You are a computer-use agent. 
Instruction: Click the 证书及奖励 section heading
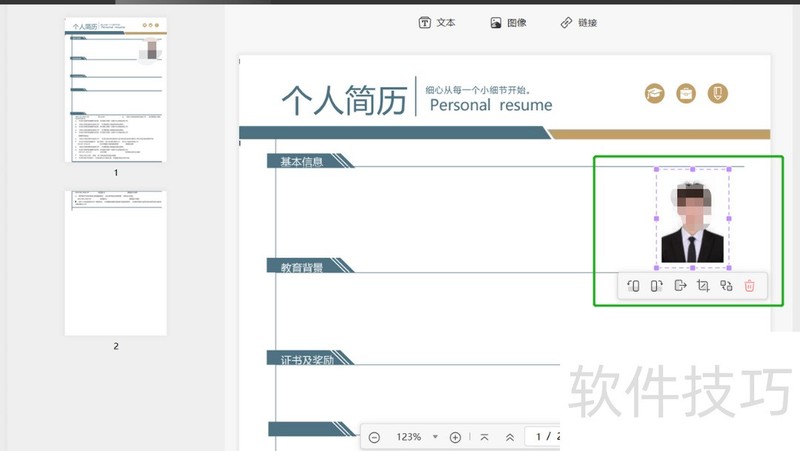click(307, 360)
